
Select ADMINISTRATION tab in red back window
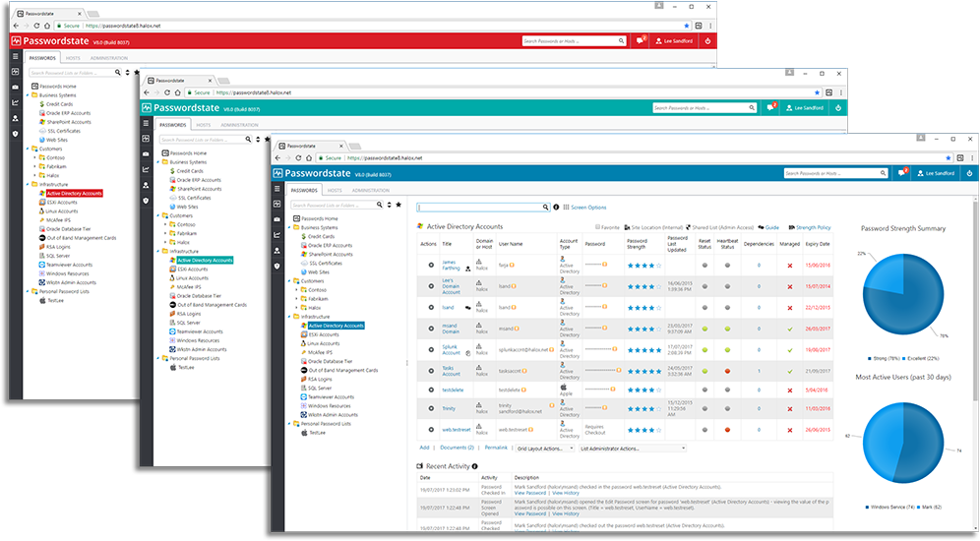(109, 58)
